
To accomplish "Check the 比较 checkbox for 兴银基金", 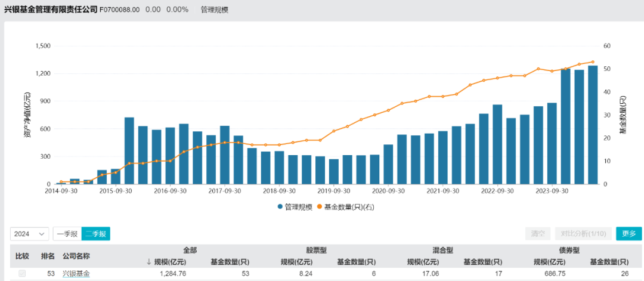I will pos(22,274).
